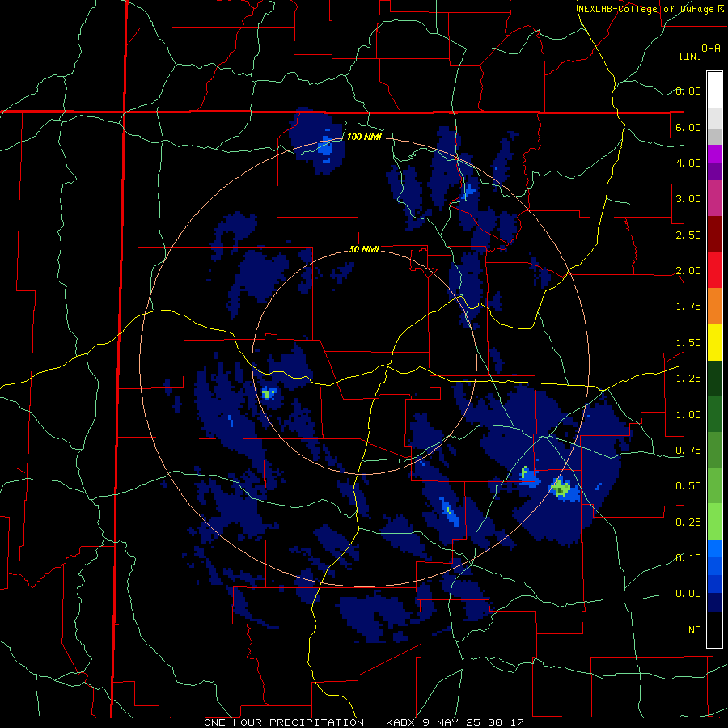The width and height of the screenshot is (728, 728).
Task: Click the darkest green 1.25 legend block
Action: tap(714, 379)
